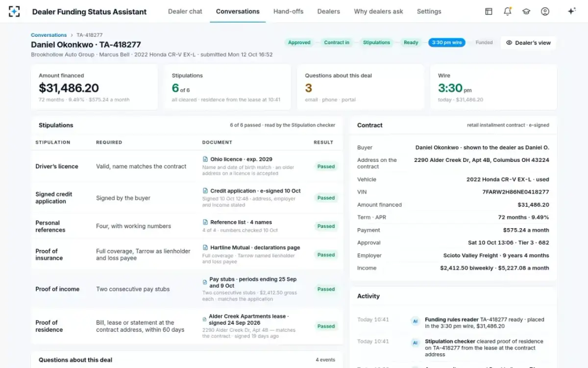The width and height of the screenshot is (588, 368).
Task: Click Passed badge for Signed credit application
Action: (x=326, y=198)
